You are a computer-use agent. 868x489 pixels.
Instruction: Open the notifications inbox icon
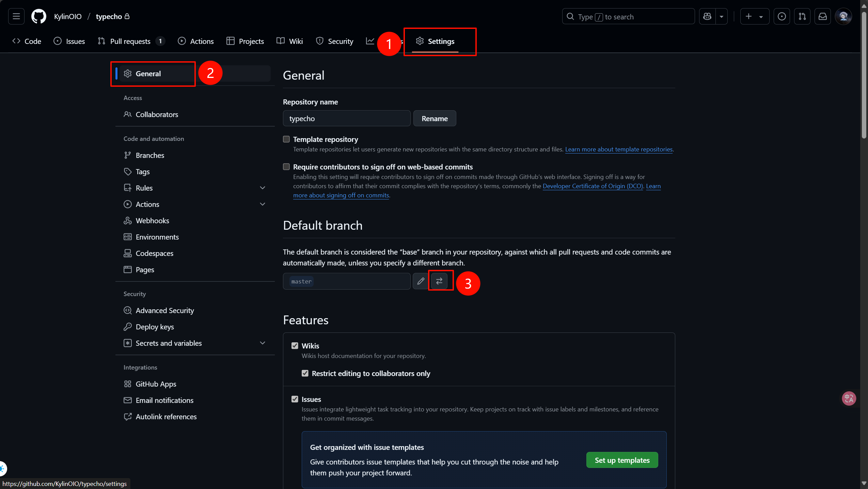click(822, 16)
